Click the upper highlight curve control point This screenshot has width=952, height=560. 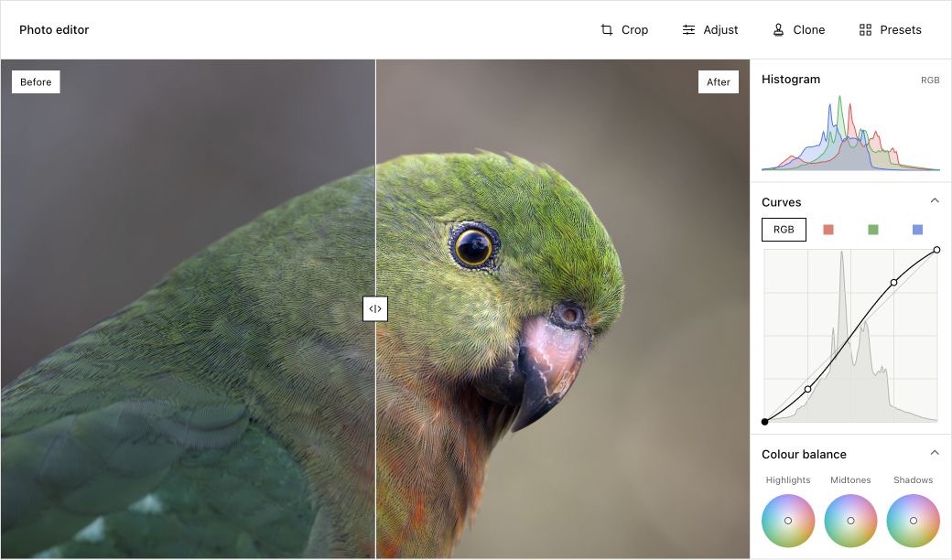coord(893,283)
